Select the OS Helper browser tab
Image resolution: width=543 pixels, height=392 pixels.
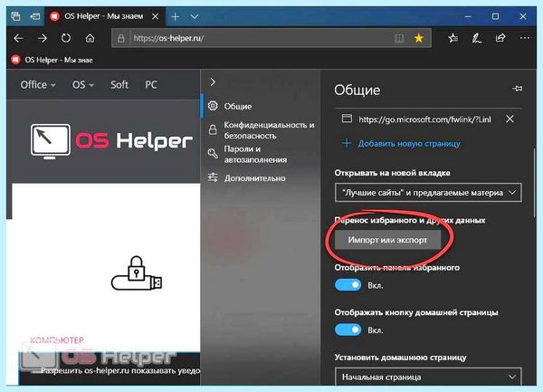tap(104, 16)
